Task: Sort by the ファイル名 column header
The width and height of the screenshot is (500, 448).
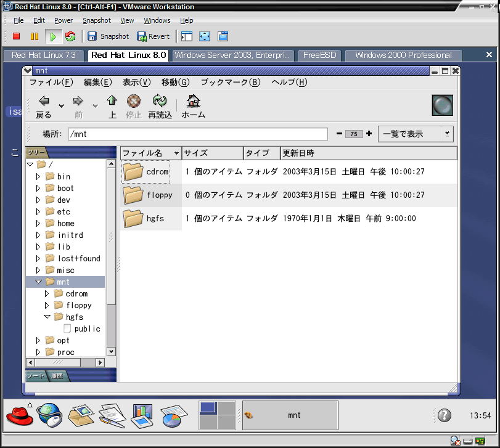Action: click(x=151, y=153)
